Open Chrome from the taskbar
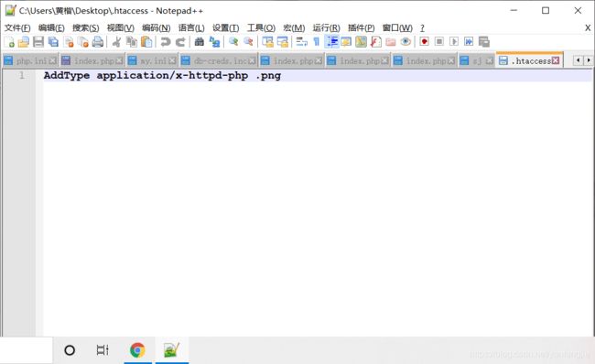The image size is (595, 364). [137, 350]
